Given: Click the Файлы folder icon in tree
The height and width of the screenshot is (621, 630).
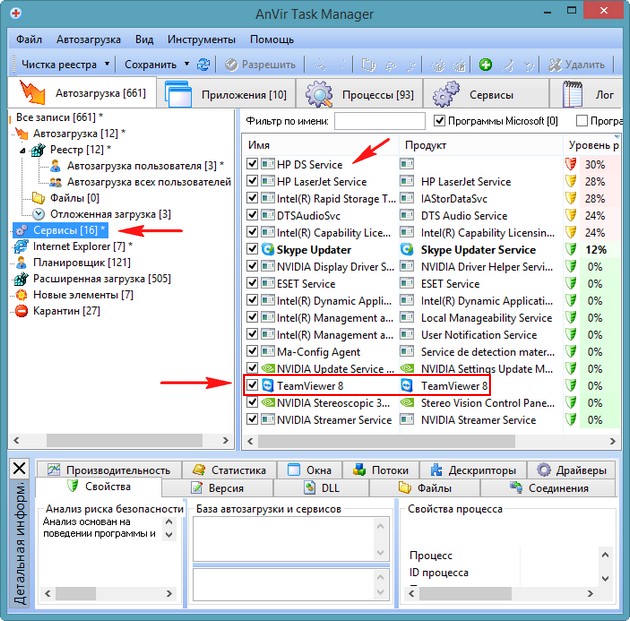Looking at the screenshot, I should (38, 198).
